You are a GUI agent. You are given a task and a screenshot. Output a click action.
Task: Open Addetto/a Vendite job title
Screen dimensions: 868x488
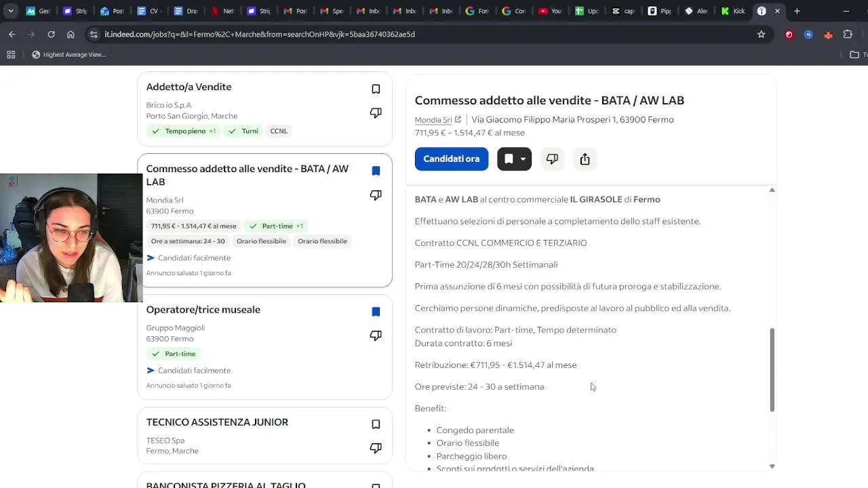tap(189, 87)
